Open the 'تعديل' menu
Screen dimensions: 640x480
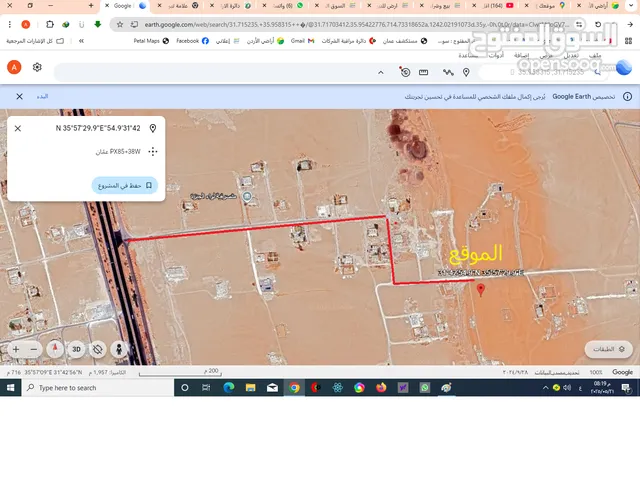pos(571,55)
